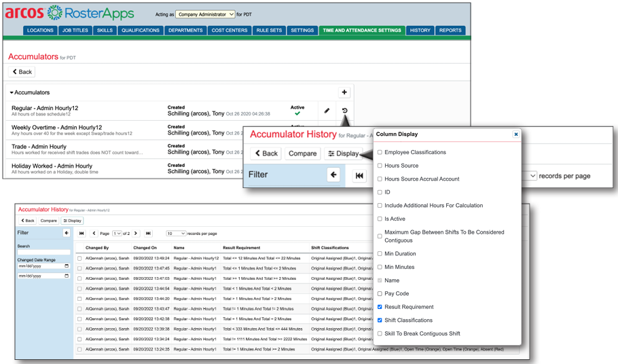Enable Skill To Break Contiguous Shift column

[x=380, y=333]
